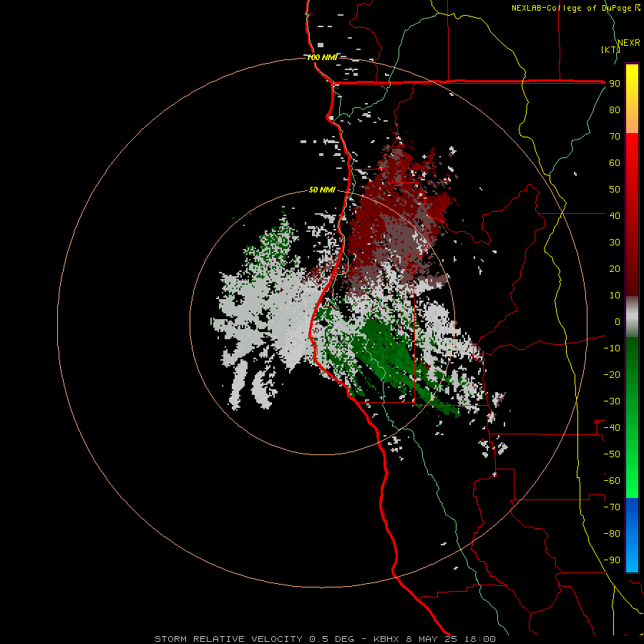Click the NEXR label above the color scale
This screenshot has width=644, height=644.
pyautogui.click(x=629, y=43)
